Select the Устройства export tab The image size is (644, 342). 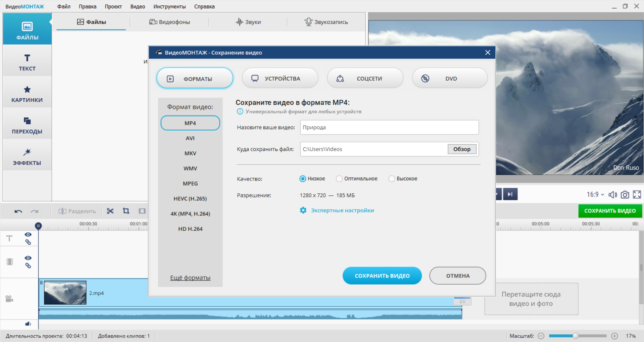point(280,79)
